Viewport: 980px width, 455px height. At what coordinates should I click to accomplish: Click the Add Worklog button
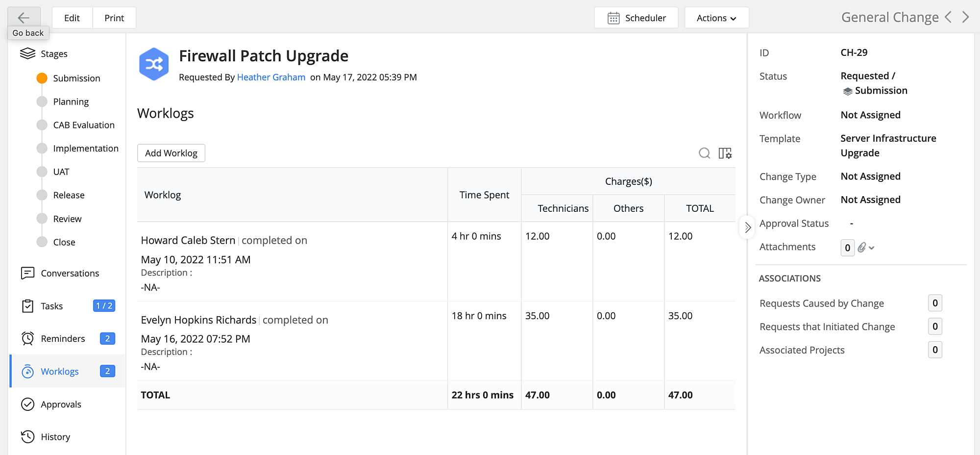pos(171,153)
